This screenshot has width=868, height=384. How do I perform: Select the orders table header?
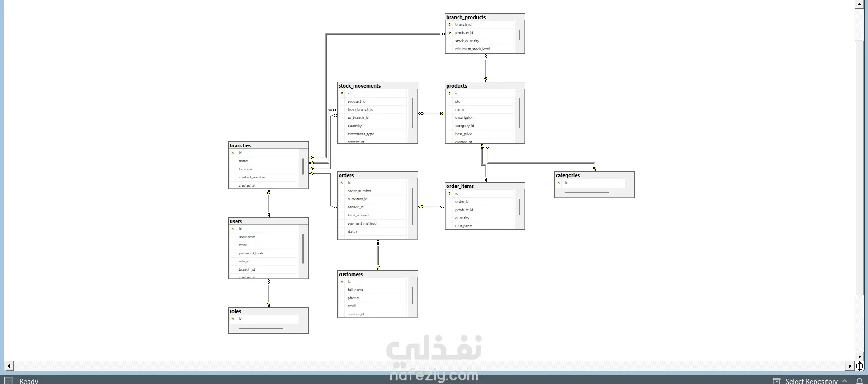pyautogui.click(x=377, y=175)
